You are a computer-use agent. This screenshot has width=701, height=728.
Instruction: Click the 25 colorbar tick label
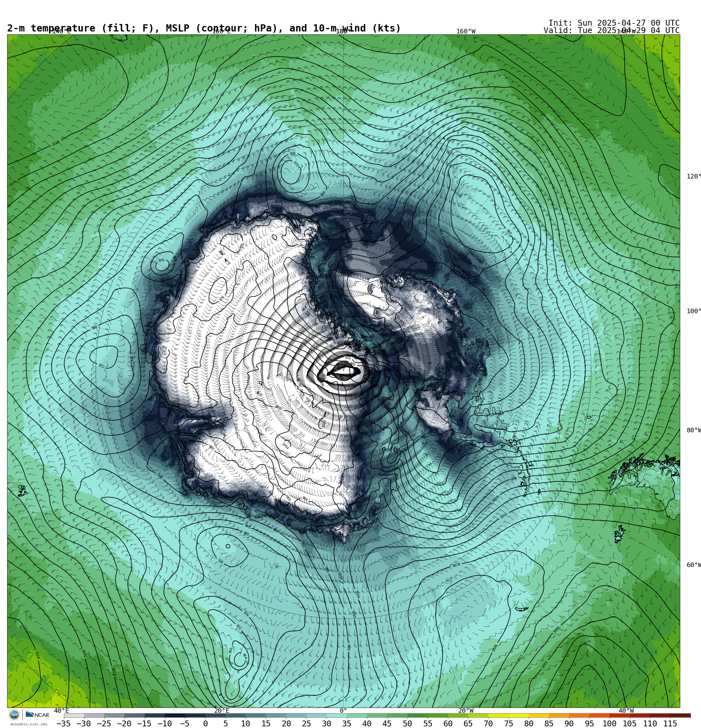pyautogui.click(x=306, y=723)
